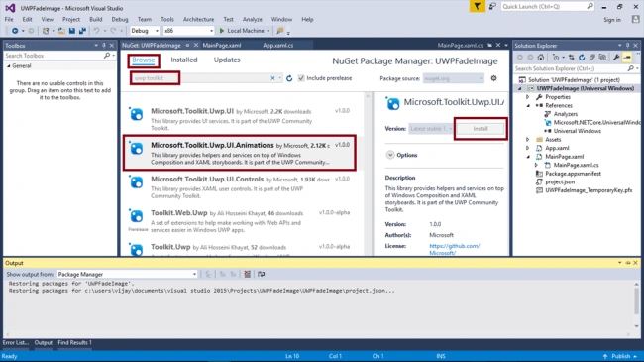Click the Undo toolbar icon
The image size is (644, 362).
[96, 31]
